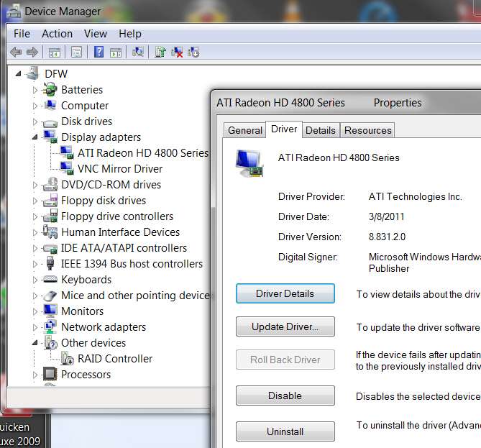Expand the Monitors node
The height and width of the screenshot is (448, 481).
click(35, 311)
